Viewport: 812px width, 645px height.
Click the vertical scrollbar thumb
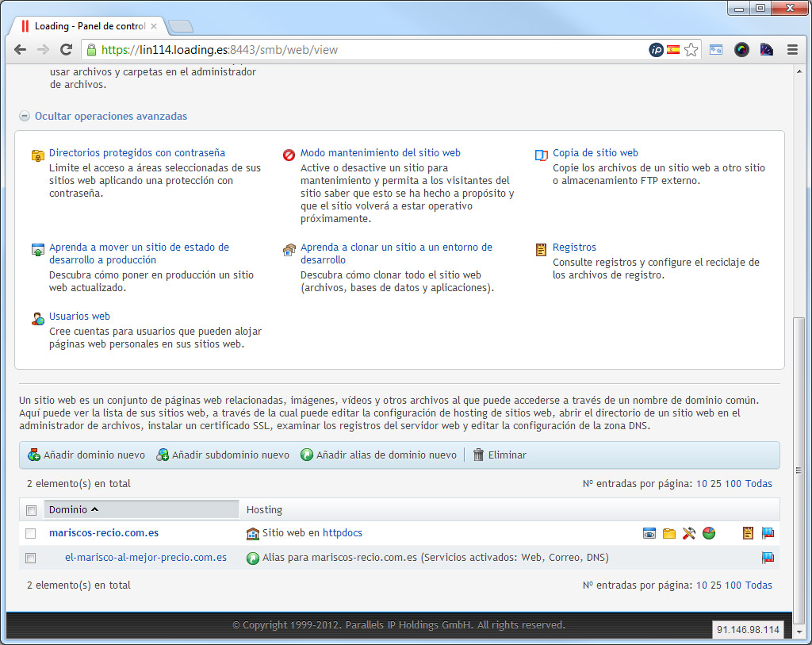tap(799, 470)
